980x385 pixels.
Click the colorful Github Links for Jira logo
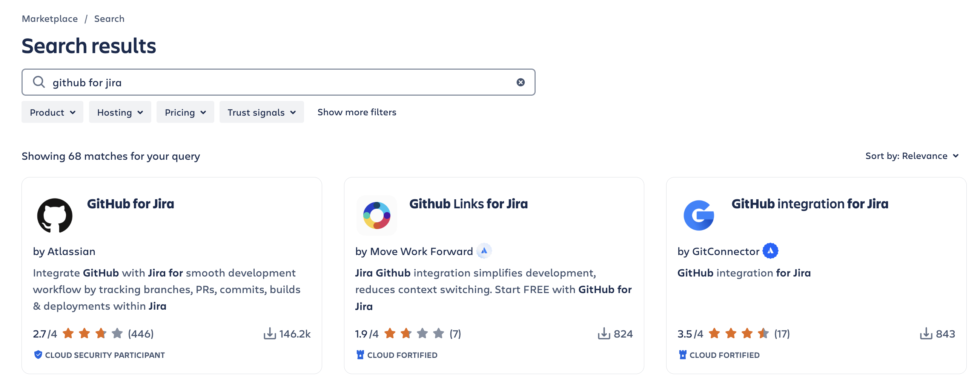point(376,215)
